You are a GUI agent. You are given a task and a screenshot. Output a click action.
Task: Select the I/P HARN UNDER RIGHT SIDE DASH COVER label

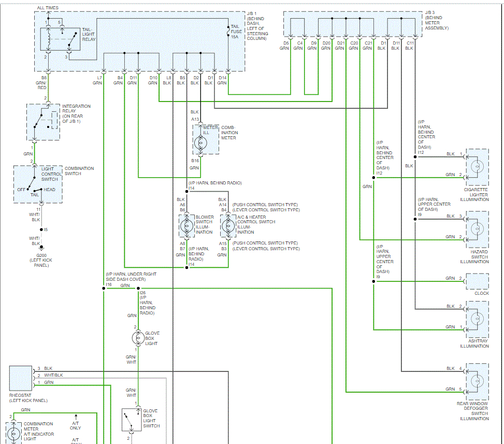[x=131, y=279]
